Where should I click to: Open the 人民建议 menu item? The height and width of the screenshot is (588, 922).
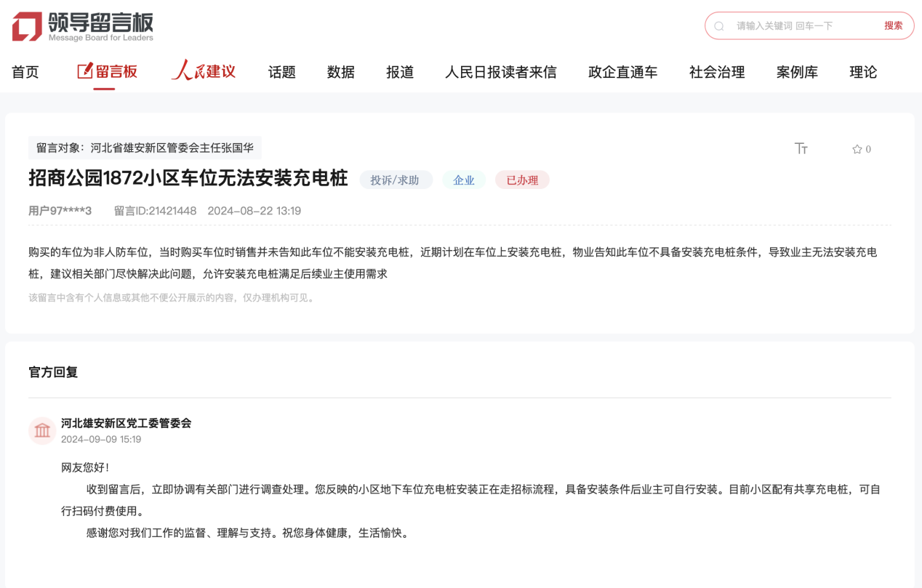[204, 71]
